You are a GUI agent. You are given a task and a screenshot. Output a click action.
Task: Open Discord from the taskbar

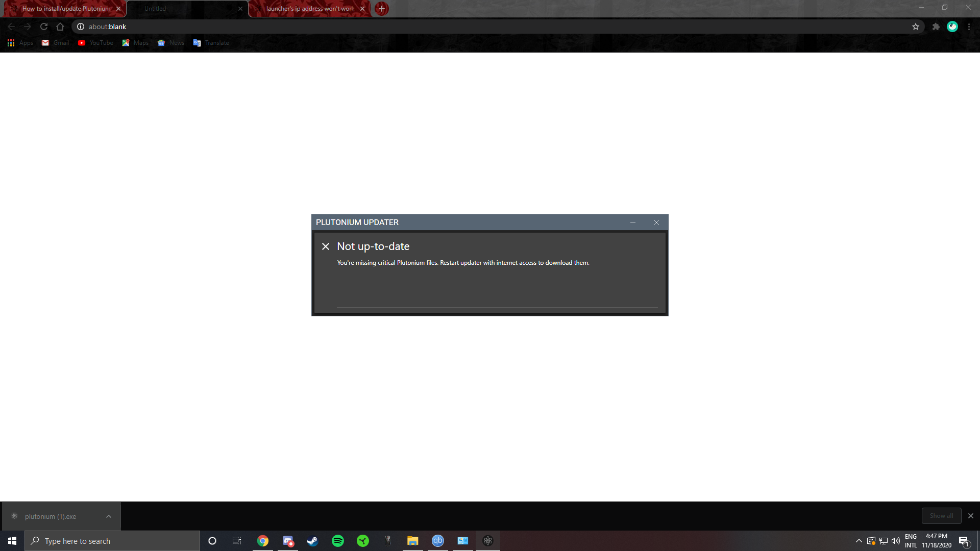pyautogui.click(x=288, y=541)
